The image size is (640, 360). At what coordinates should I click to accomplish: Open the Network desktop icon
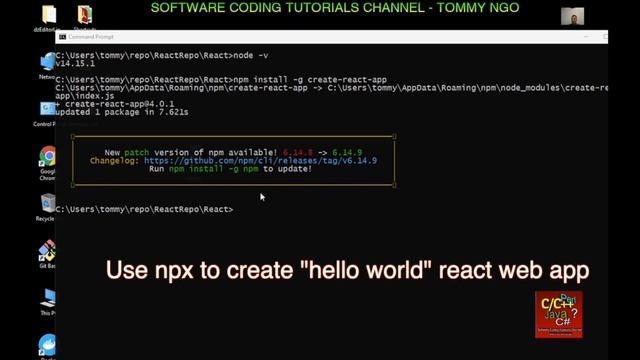coord(48,62)
